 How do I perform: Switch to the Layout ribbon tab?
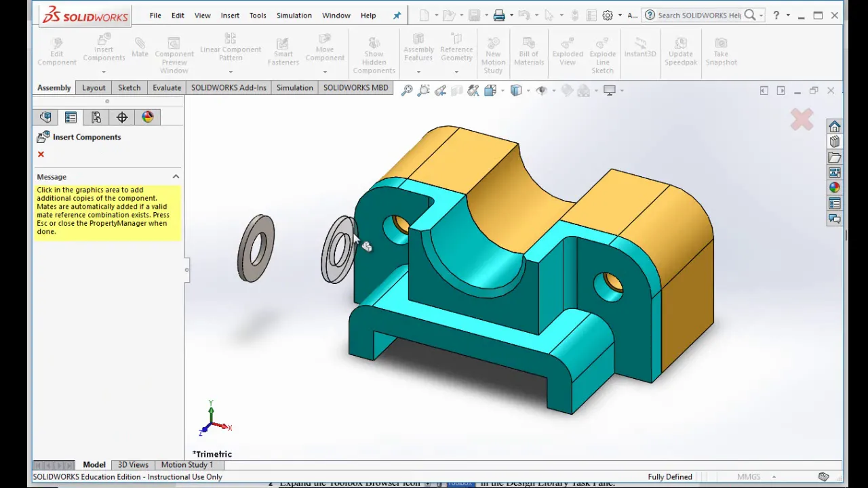click(x=94, y=87)
